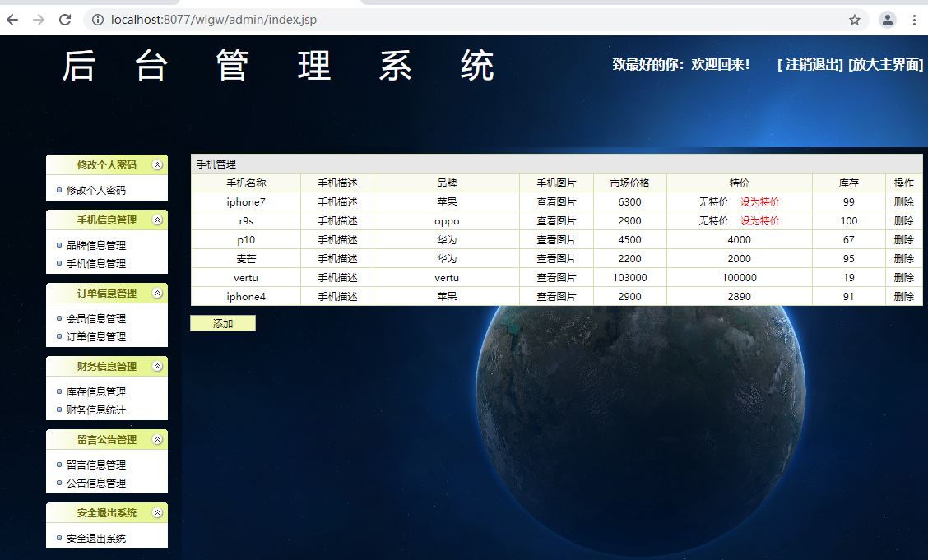The image size is (928, 560).
Task: Click the 放大主界面 link
Action: (x=886, y=64)
